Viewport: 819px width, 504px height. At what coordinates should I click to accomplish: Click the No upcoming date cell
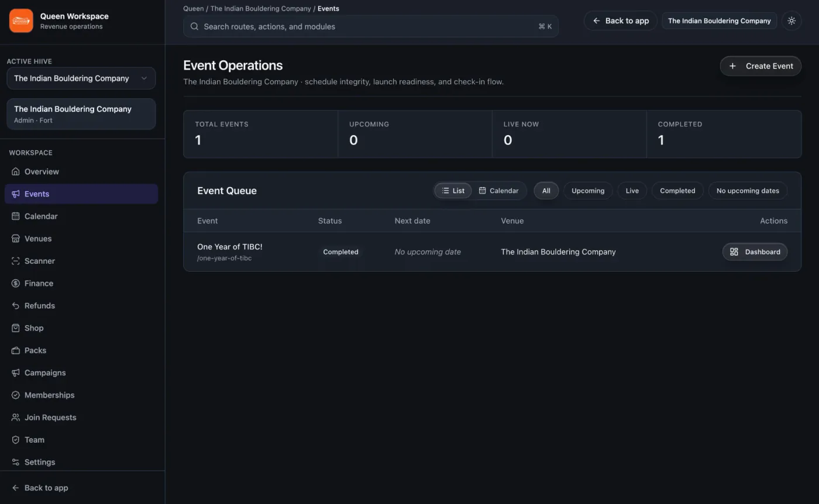[428, 252]
